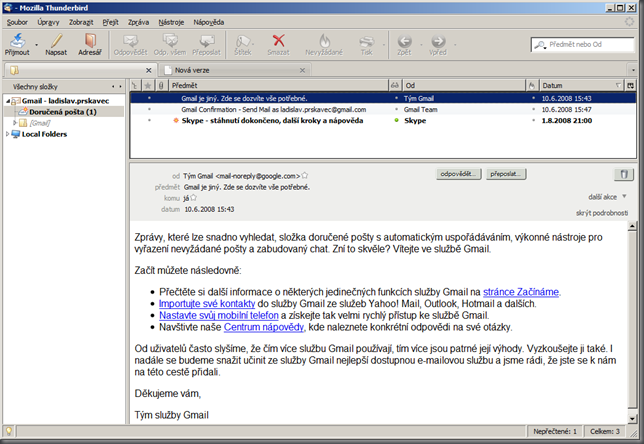The width and height of the screenshot is (644, 444).
Task: Open the Vpřed history dropdown arrow
Action: (455, 44)
